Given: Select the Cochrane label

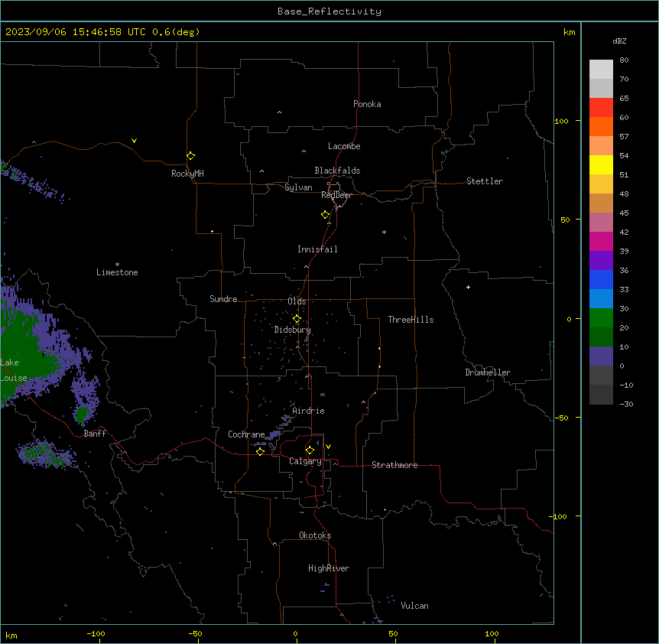Looking at the screenshot, I should (x=246, y=434).
